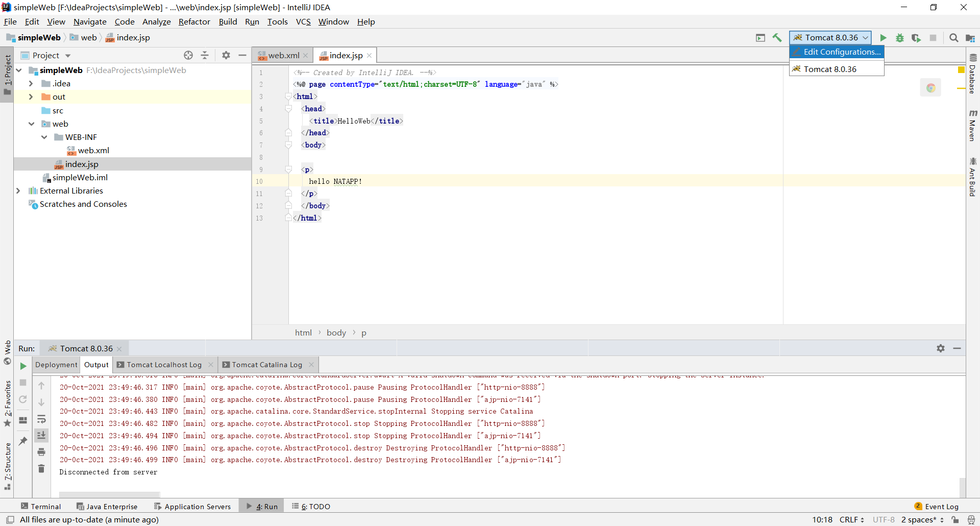Screen dimensions: 980x526
Task: Toggle the 2: Favorites side panel
Action: pos(7,403)
